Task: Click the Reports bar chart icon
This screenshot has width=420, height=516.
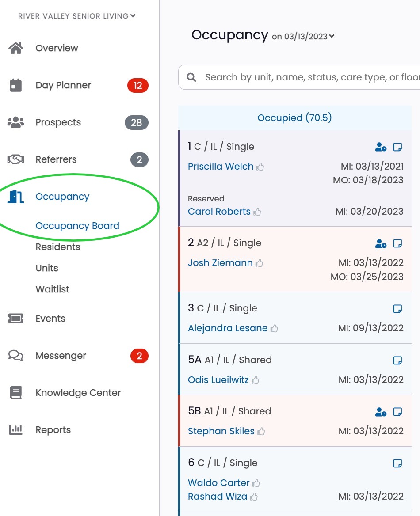Action: (x=16, y=430)
